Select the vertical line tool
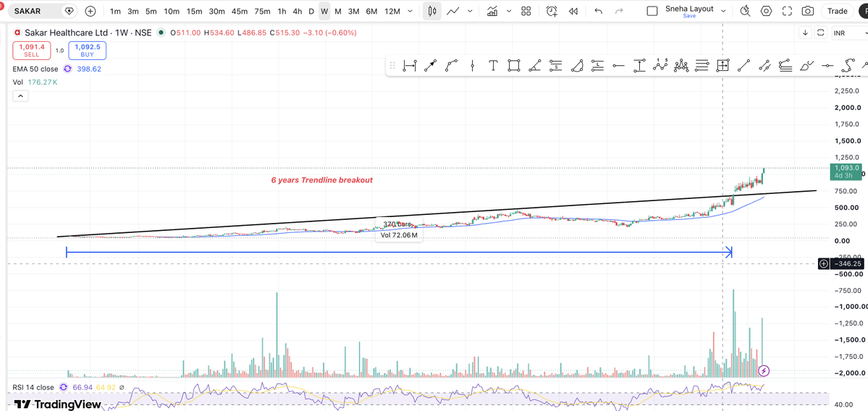868x411 pixels. pos(472,66)
